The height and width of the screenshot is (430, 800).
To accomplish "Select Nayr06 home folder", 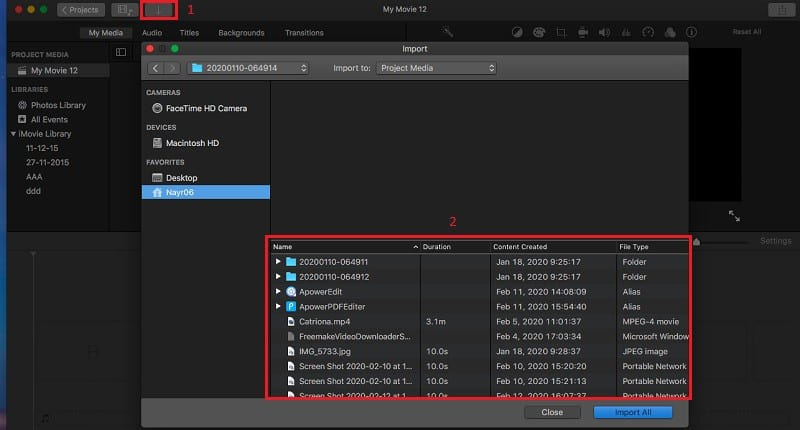I will click(x=206, y=192).
